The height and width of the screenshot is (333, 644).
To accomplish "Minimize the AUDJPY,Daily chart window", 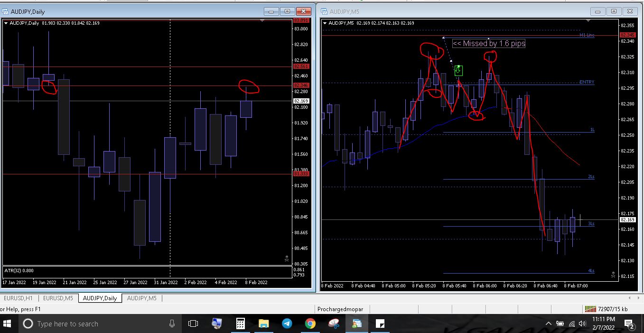I will [272, 11].
